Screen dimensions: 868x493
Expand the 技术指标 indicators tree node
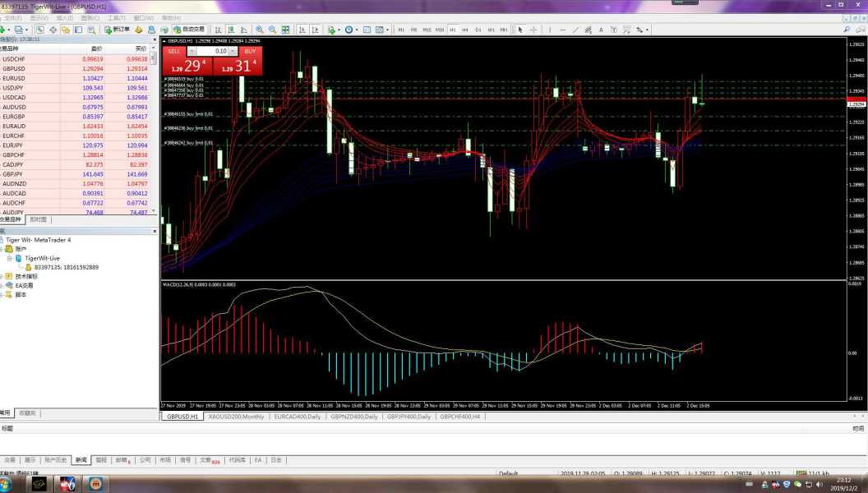coord(2,276)
